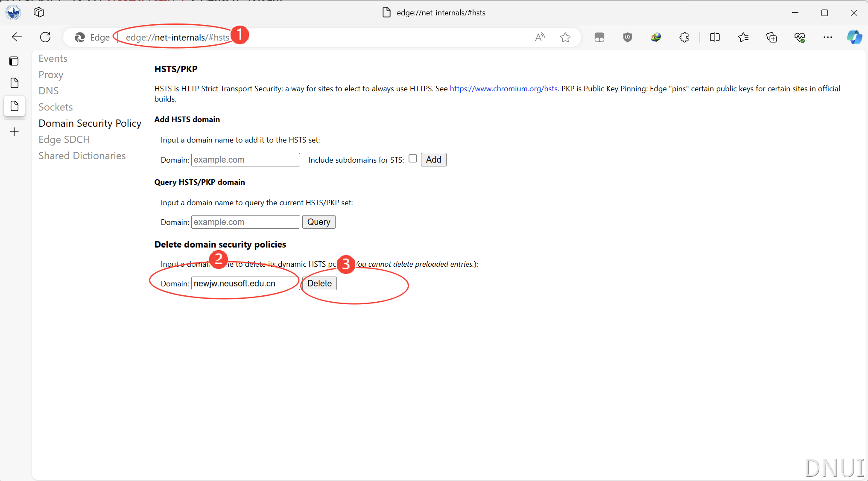Enable Include subdomains for STS checkbox
The height and width of the screenshot is (481, 868).
tap(412, 159)
